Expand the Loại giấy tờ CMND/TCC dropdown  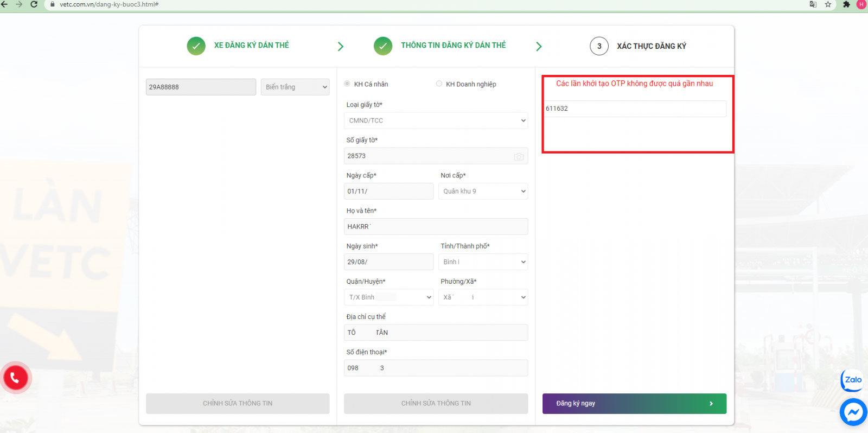click(x=436, y=120)
